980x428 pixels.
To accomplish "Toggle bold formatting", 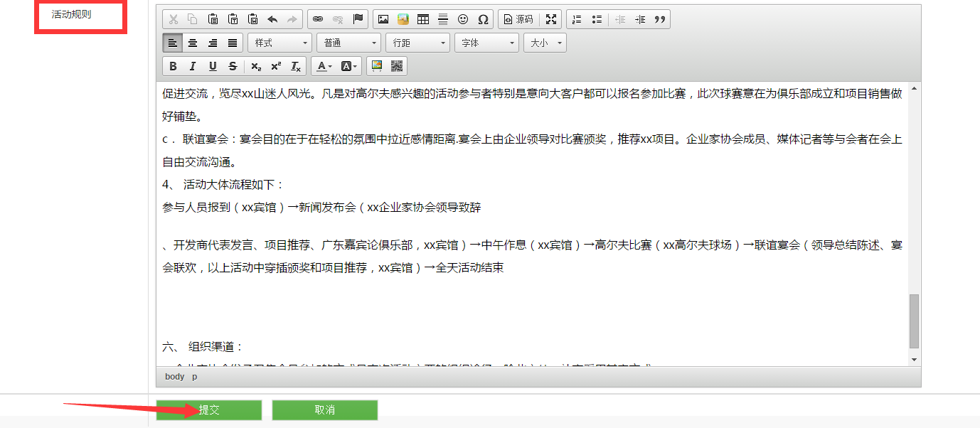I will [x=173, y=66].
